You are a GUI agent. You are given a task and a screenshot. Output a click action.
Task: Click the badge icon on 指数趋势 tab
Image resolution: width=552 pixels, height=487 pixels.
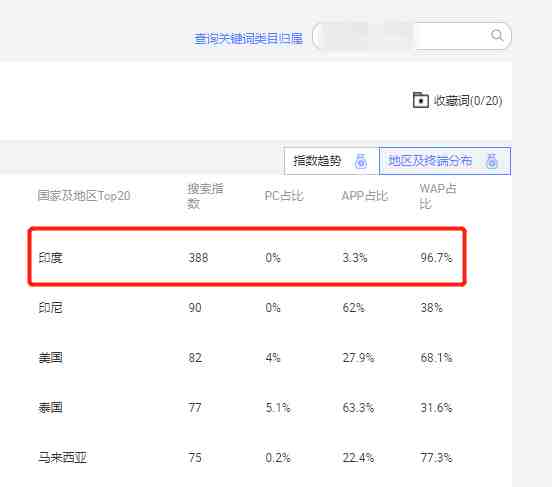(360, 161)
